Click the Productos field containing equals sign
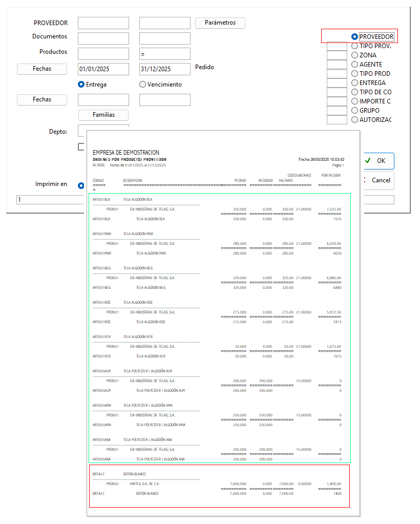Viewport: 420px width, 524px height. [x=165, y=54]
